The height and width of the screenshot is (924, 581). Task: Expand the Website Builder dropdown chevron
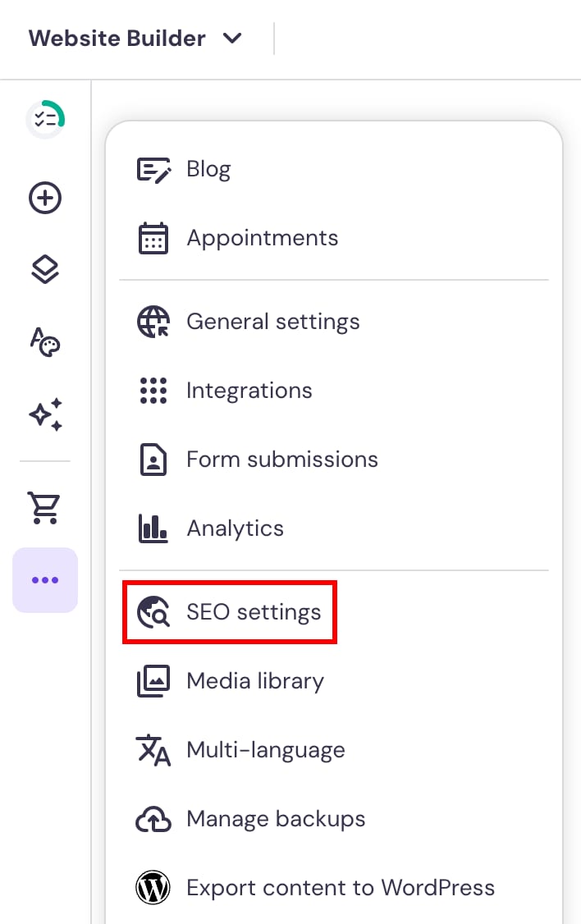232,39
